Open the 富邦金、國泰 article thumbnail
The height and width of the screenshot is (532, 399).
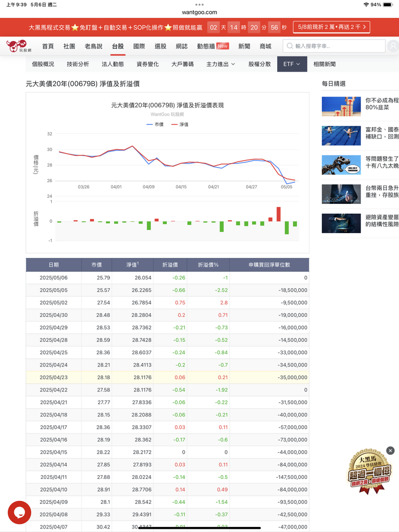coord(341,135)
